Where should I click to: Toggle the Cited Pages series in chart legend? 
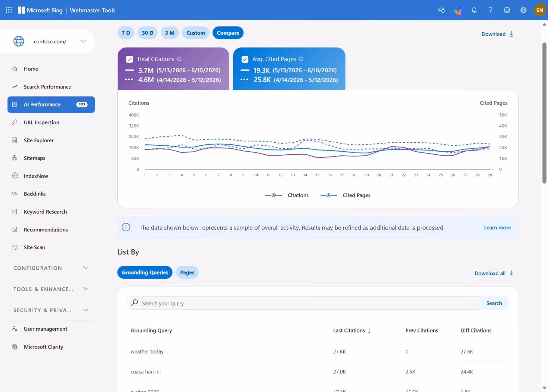pyautogui.click(x=345, y=195)
